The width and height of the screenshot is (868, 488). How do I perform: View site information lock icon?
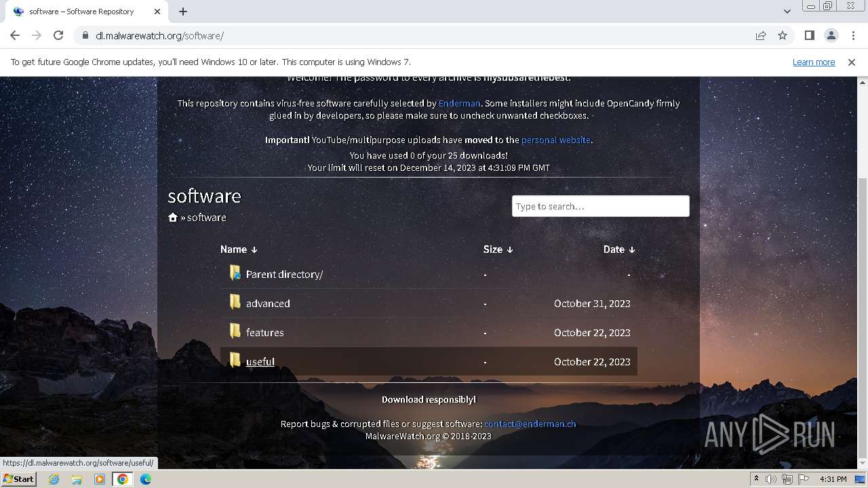pyautogui.click(x=85, y=35)
